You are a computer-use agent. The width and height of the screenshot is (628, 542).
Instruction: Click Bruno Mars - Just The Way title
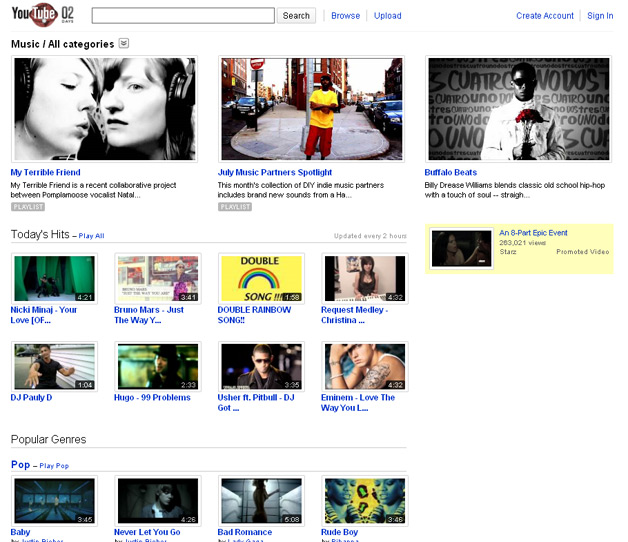(x=149, y=315)
